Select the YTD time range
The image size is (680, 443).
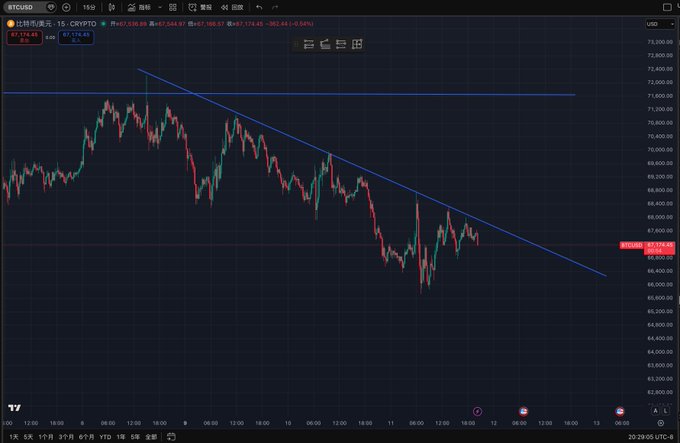[105, 437]
